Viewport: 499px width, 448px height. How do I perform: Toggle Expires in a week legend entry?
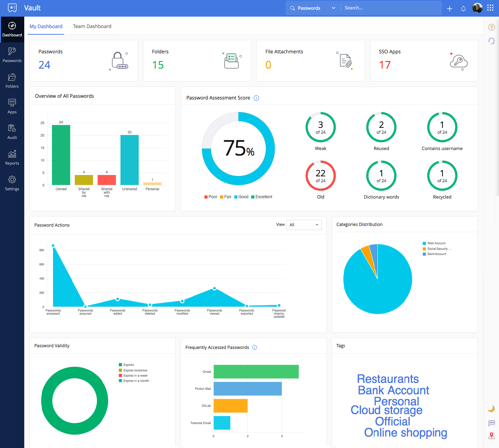133,376
